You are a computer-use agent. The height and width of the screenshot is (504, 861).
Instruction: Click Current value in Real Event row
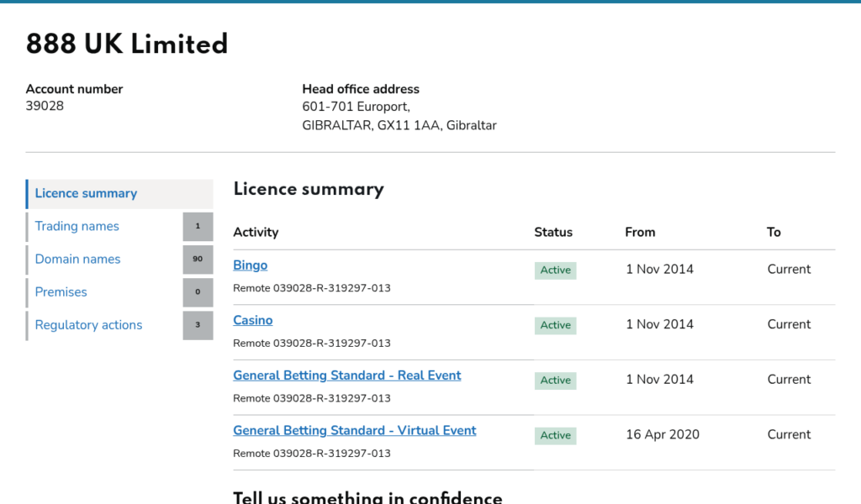pyautogui.click(x=789, y=380)
